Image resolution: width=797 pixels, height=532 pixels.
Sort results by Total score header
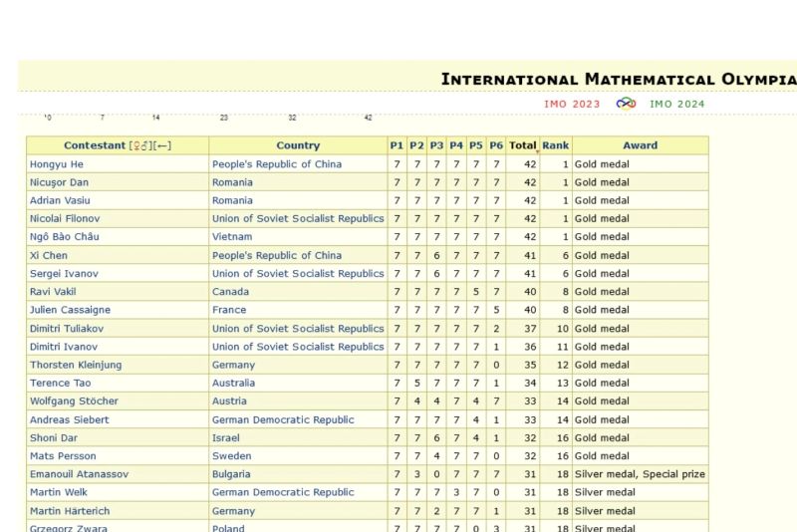[x=522, y=145]
